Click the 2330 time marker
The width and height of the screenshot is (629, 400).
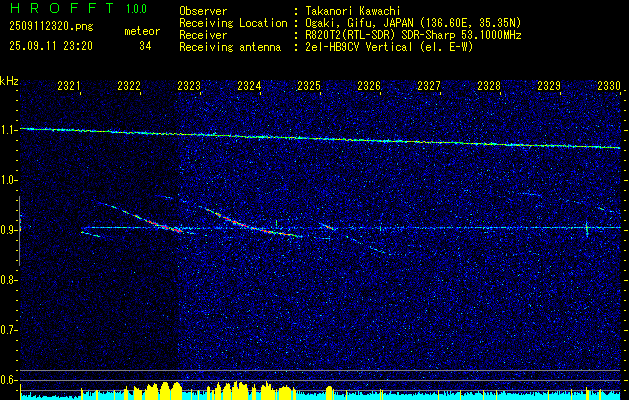609,86
